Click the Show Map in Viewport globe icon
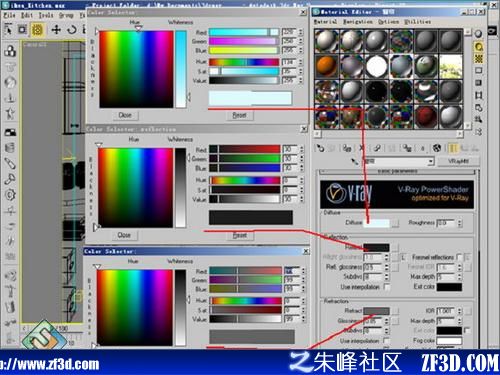The image size is (500, 375). 437,148
